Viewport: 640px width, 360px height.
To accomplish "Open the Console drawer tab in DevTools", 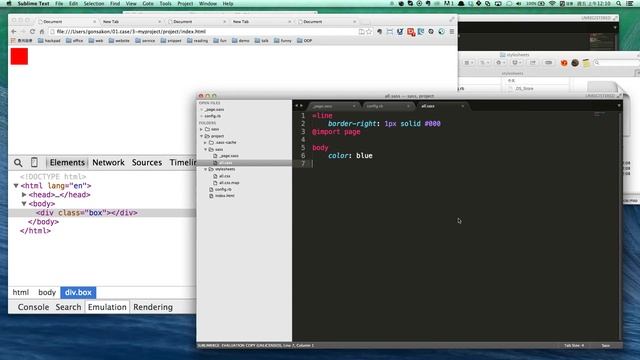I will [x=33, y=307].
